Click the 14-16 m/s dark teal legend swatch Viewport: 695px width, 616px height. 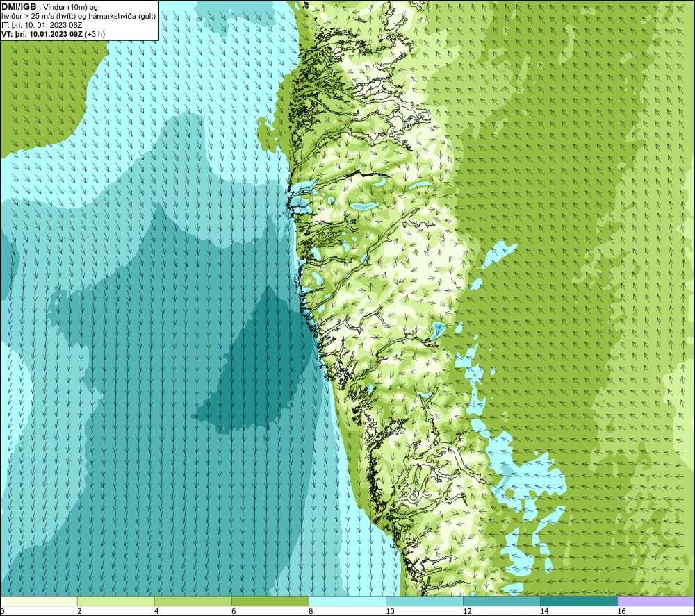578,601
